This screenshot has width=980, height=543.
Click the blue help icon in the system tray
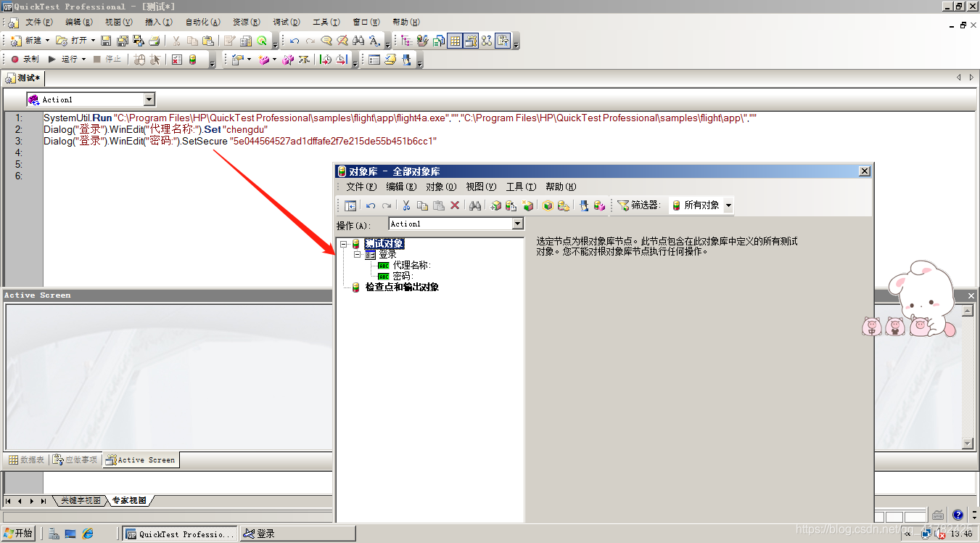958,515
